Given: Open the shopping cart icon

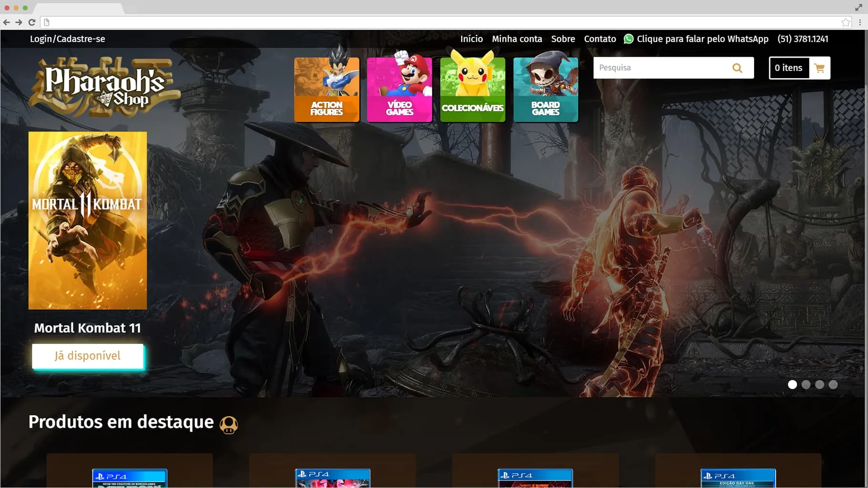Looking at the screenshot, I should point(820,68).
